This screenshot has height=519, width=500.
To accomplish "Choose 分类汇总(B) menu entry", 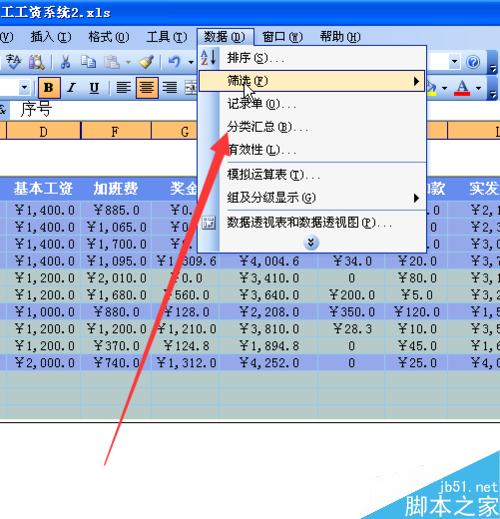I will click(312, 127).
